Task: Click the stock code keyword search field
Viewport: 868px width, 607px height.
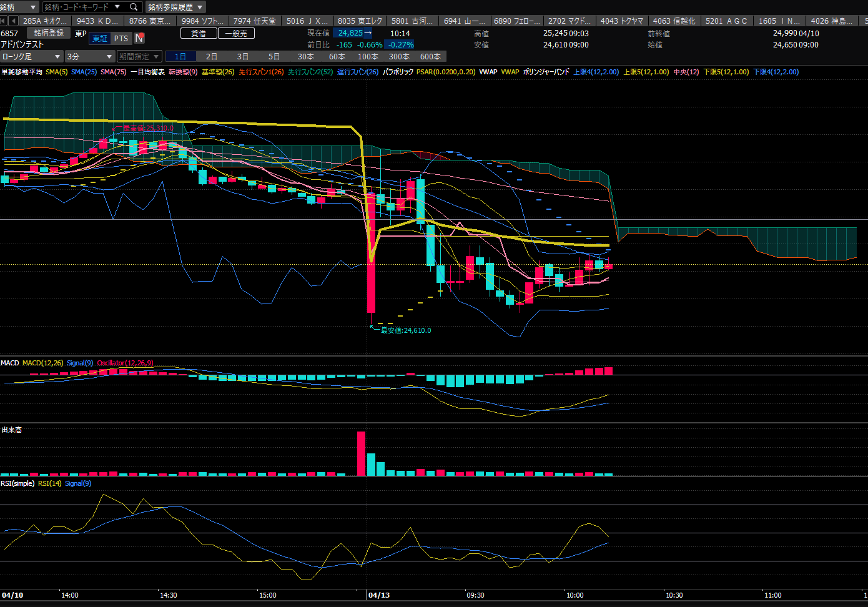Action: click(x=84, y=7)
